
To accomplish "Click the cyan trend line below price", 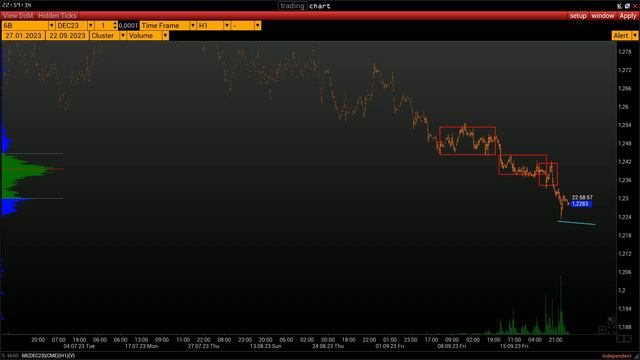I will tap(576, 223).
